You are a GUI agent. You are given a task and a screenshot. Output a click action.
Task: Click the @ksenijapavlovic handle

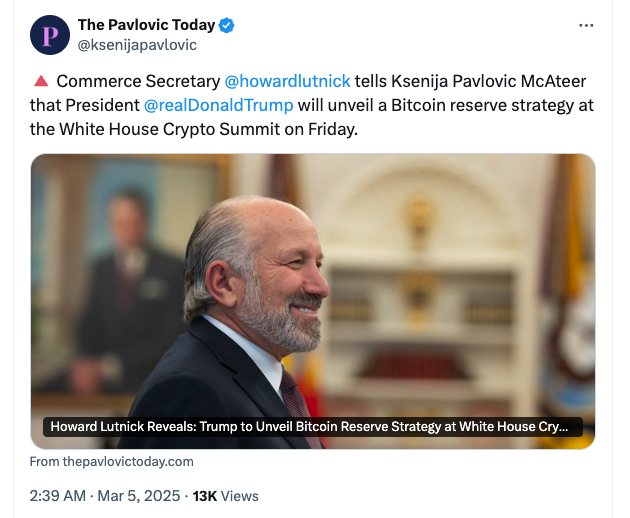[x=137, y=45]
